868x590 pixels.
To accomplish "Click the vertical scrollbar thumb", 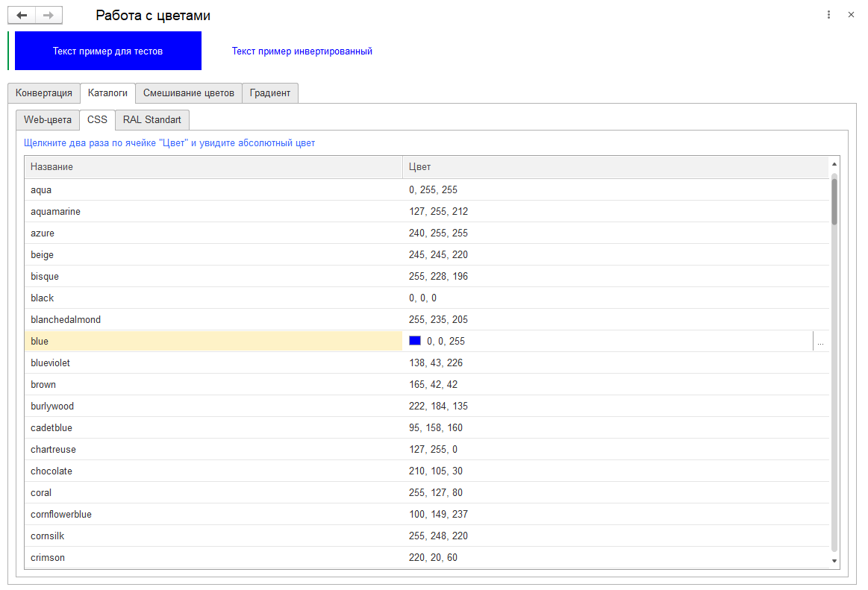I will [x=834, y=201].
